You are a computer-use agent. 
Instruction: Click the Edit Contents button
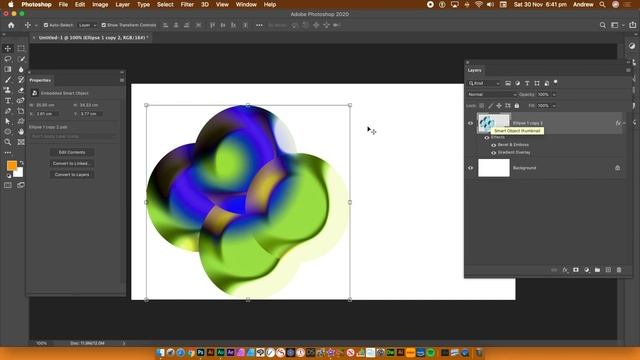click(x=72, y=153)
